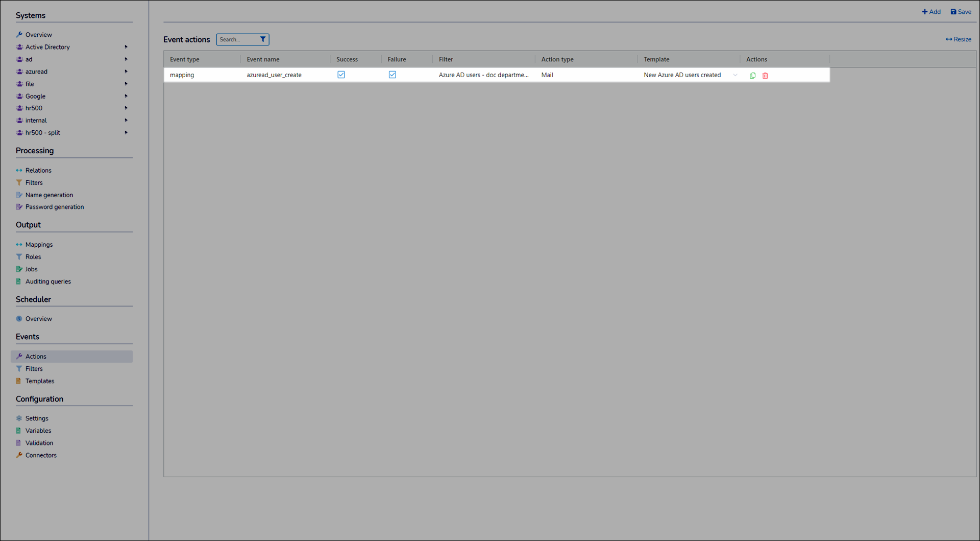The height and width of the screenshot is (541, 980).
Task: Click the green copy action icon
Action: click(x=752, y=76)
